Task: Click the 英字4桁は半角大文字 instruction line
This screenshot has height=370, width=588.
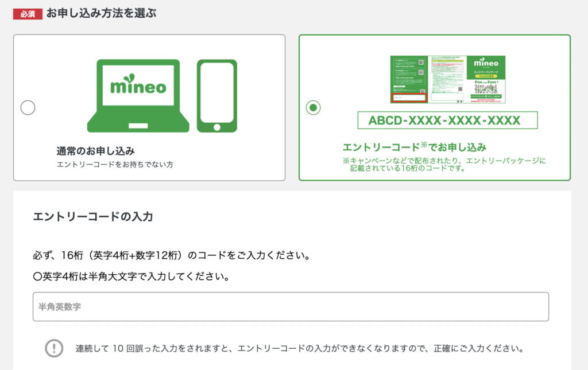Action: 131,276
